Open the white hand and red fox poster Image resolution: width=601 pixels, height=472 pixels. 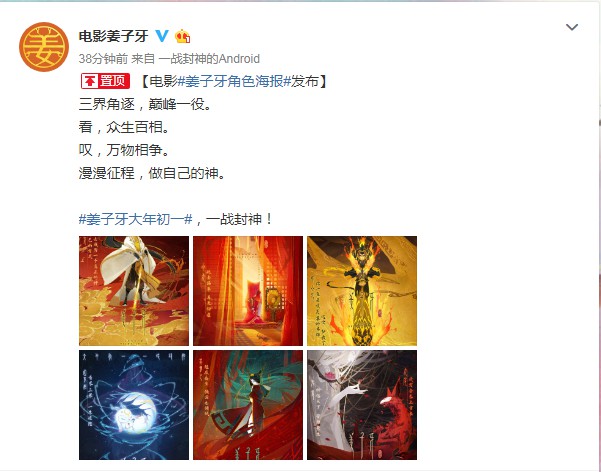coord(362,405)
